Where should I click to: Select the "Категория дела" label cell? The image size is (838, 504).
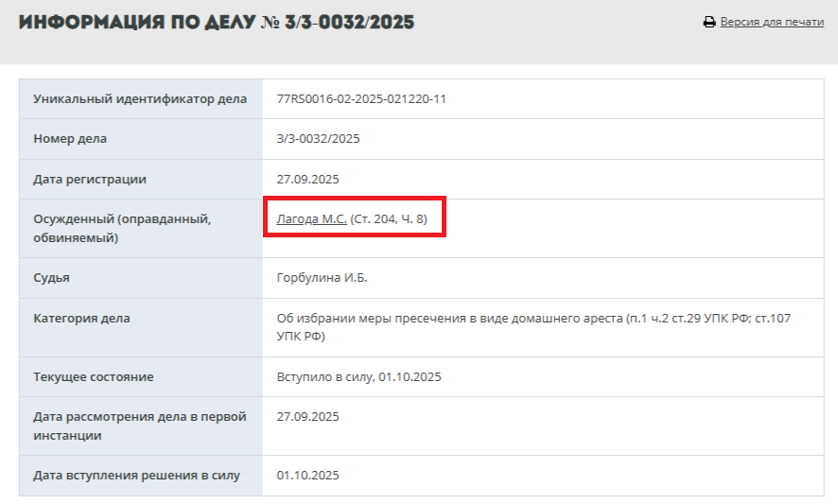[81, 319]
